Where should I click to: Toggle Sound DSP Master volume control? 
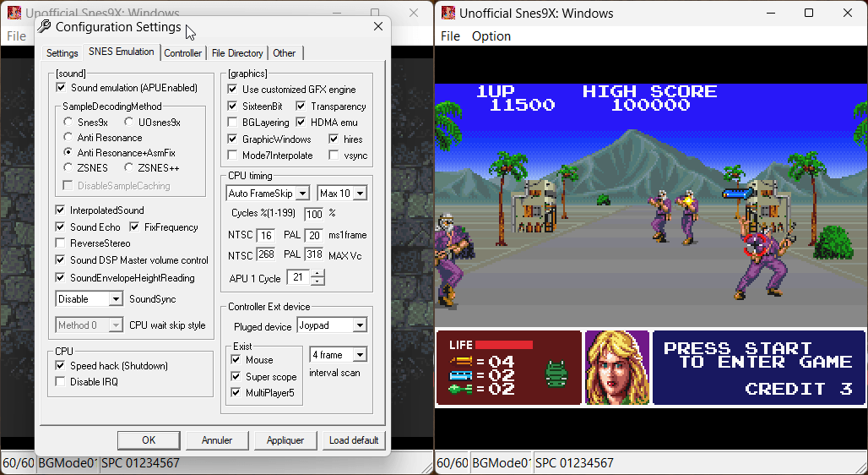[60, 260]
